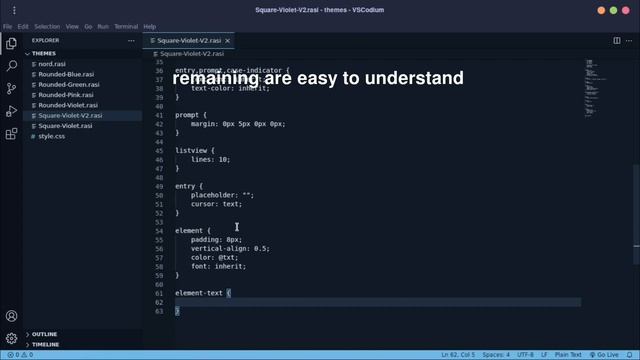
Task: Click the orange minimize window button
Action: click(601, 11)
